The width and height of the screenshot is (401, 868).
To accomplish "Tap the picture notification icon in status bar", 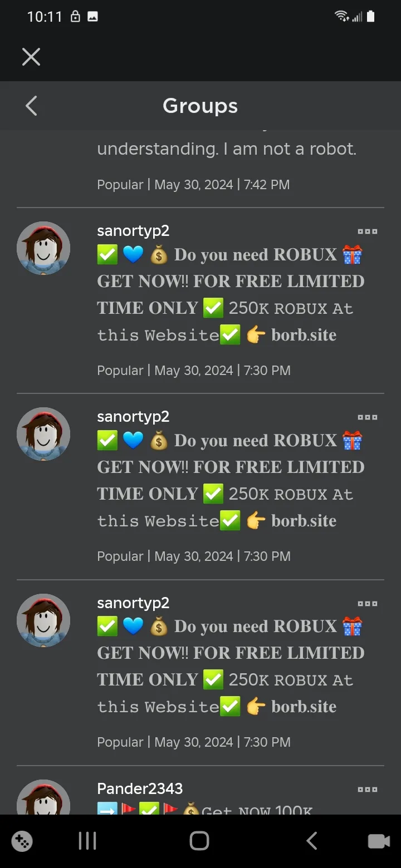I will point(93,17).
